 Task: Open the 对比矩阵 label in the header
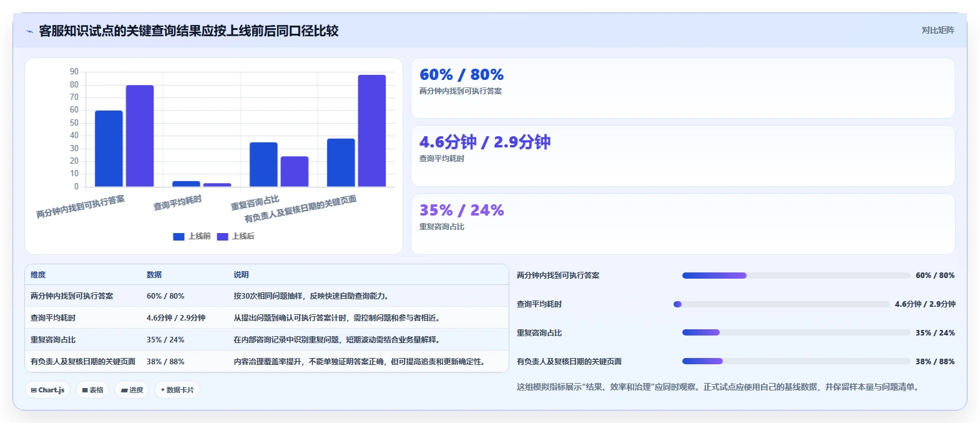938,30
